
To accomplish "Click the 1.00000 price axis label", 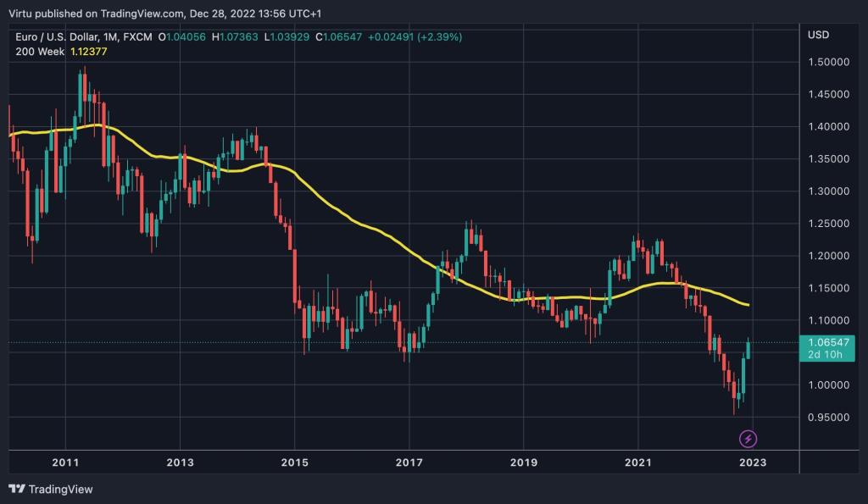I will pos(829,385).
